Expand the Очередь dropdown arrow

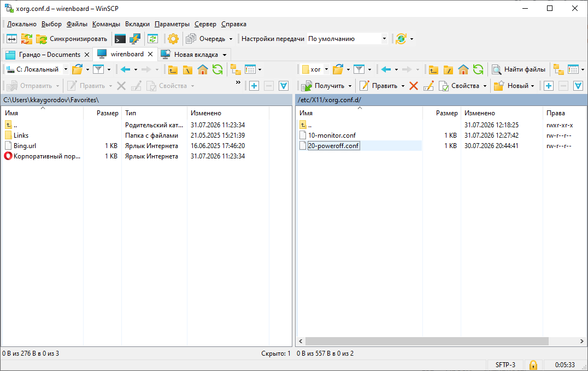click(x=231, y=39)
